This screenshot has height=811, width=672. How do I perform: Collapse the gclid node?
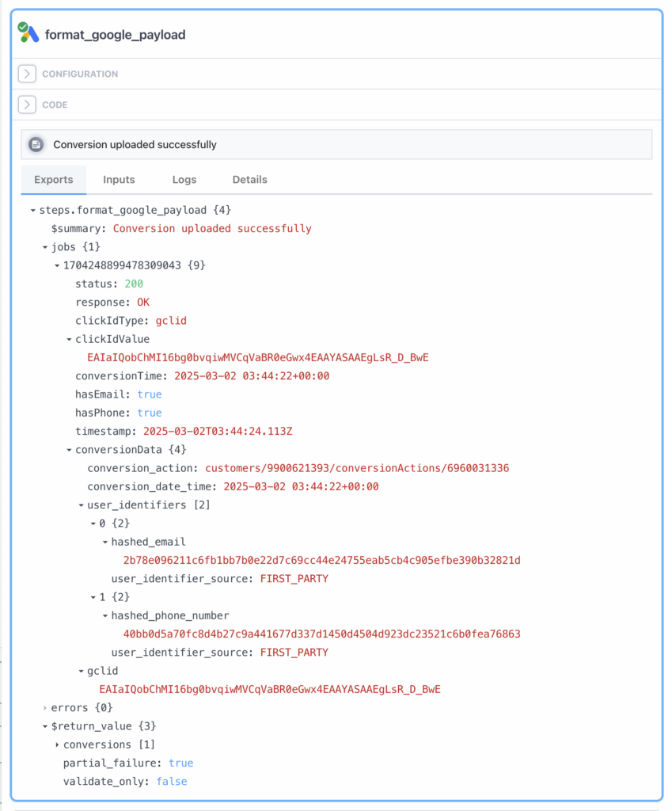(x=82, y=672)
